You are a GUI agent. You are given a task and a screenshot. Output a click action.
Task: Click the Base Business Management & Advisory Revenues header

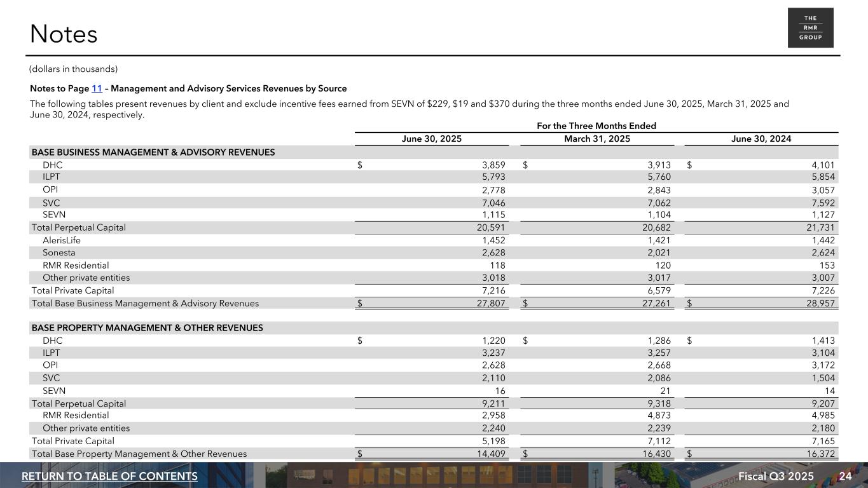(x=153, y=152)
